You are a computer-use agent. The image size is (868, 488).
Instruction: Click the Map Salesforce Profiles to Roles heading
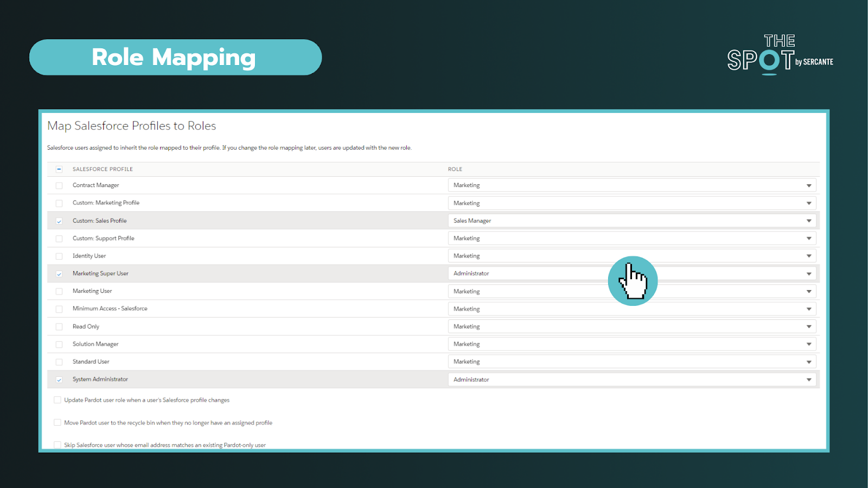click(132, 126)
